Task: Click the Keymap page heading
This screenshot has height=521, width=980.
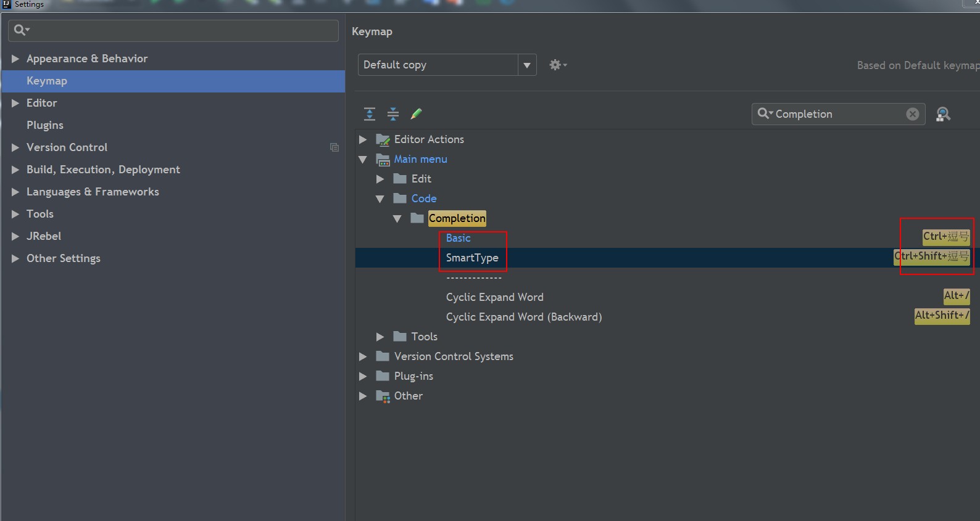Action: coord(372,31)
